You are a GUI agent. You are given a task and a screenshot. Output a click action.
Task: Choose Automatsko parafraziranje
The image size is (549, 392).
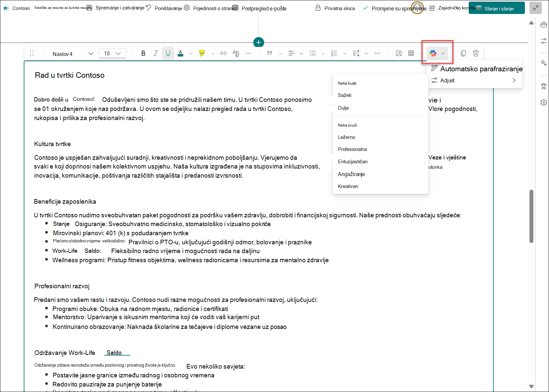click(476, 69)
